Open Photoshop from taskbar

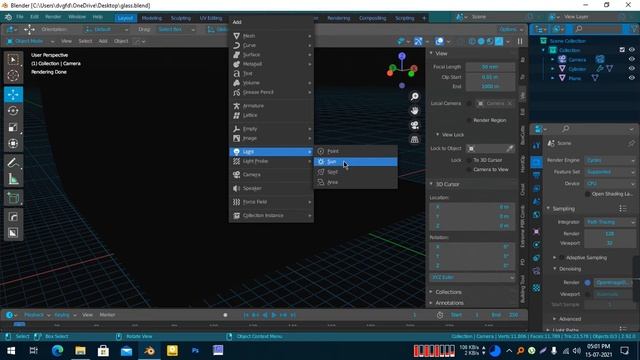[x=195, y=351]
